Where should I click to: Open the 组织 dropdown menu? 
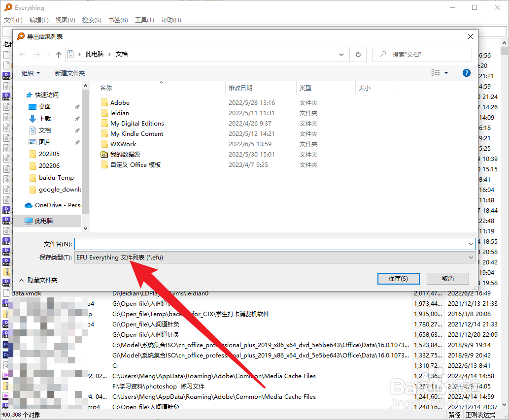click(31, 73)
